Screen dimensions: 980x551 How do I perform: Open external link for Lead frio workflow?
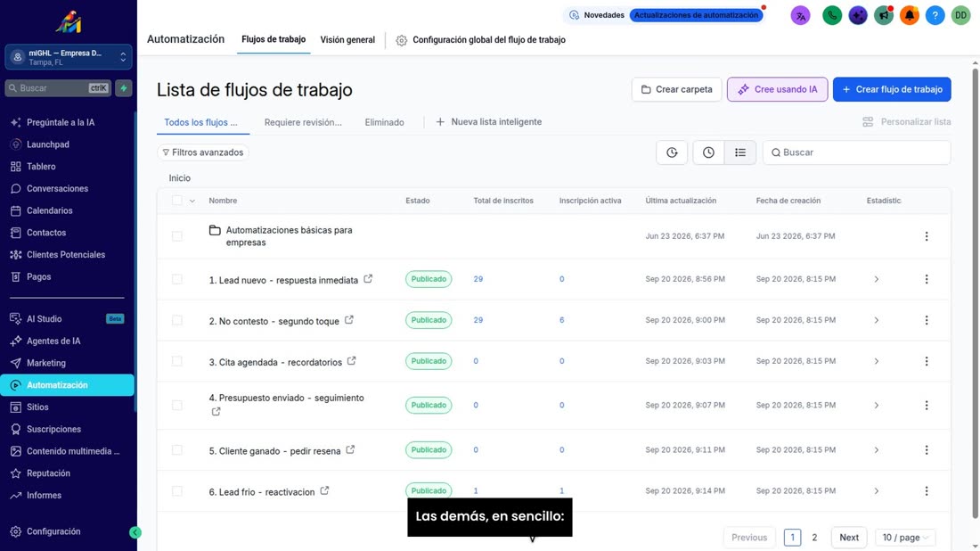[x=324, y=491]
